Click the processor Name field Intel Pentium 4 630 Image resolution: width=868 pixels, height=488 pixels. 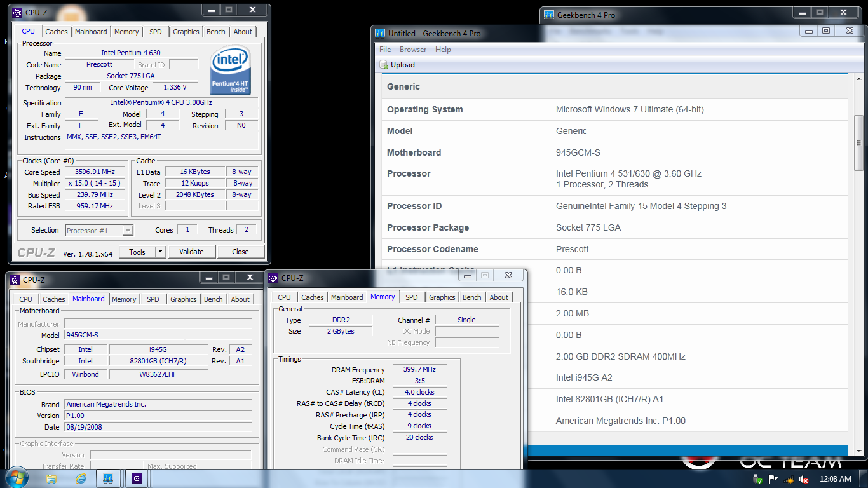click(130, 53)
